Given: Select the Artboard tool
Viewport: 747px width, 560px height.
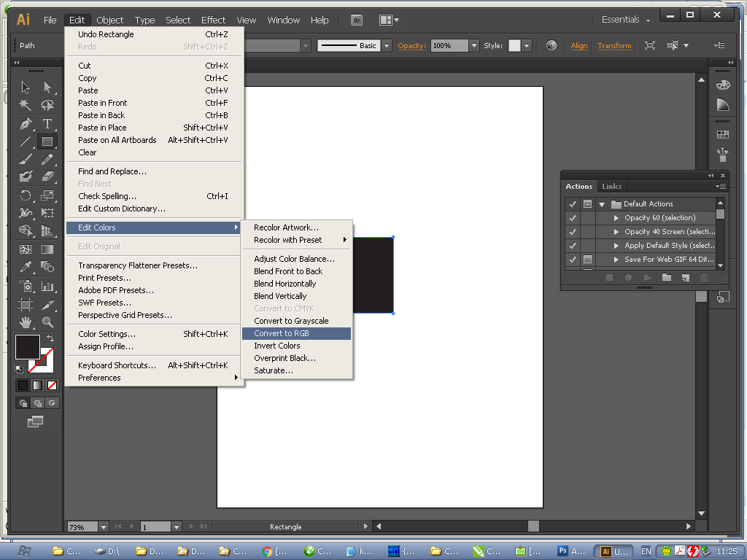Looking at the screenshot, I should [x=26, y=304].
